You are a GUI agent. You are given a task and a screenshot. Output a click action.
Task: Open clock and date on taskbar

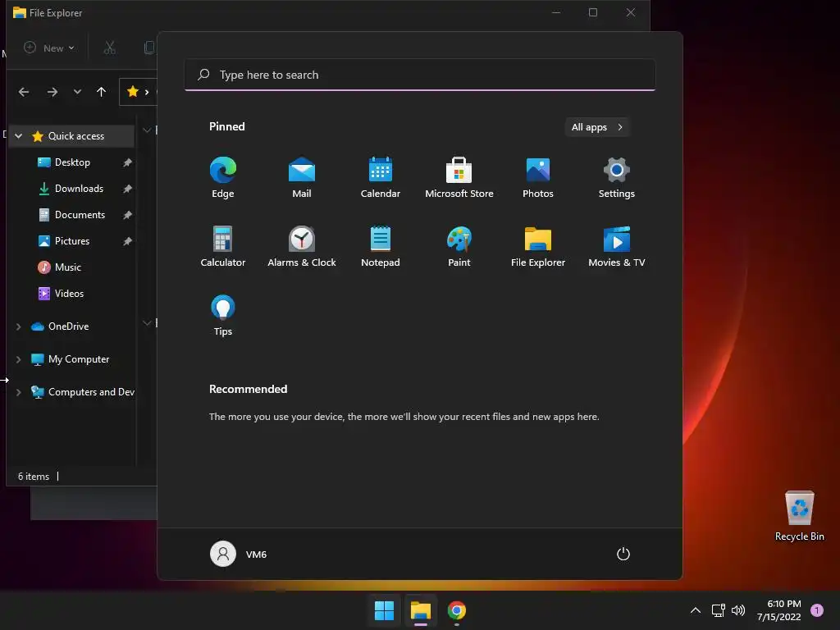(779, 610)
